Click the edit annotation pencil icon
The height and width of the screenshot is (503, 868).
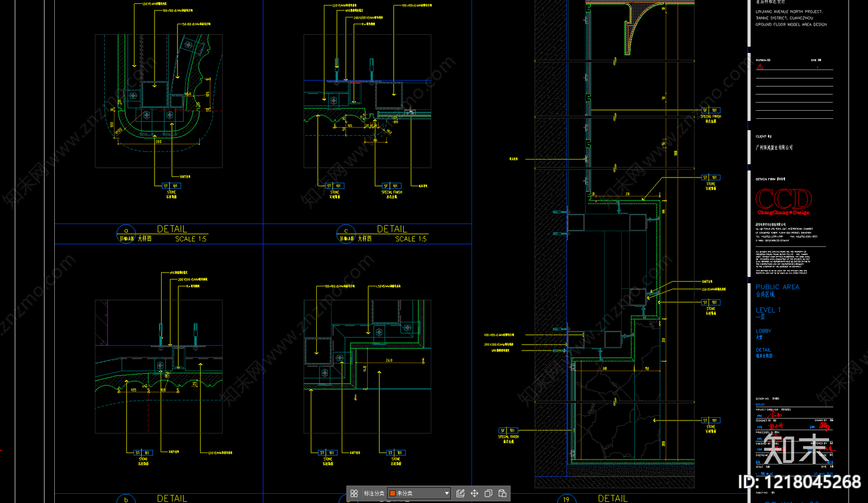[461, 493]
